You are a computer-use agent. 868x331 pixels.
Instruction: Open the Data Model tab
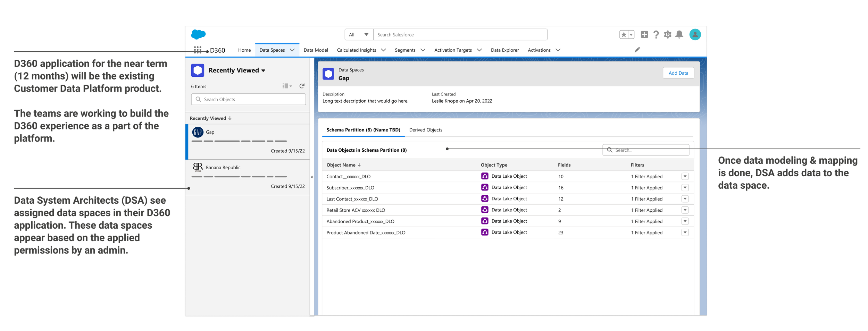point(316,50)
